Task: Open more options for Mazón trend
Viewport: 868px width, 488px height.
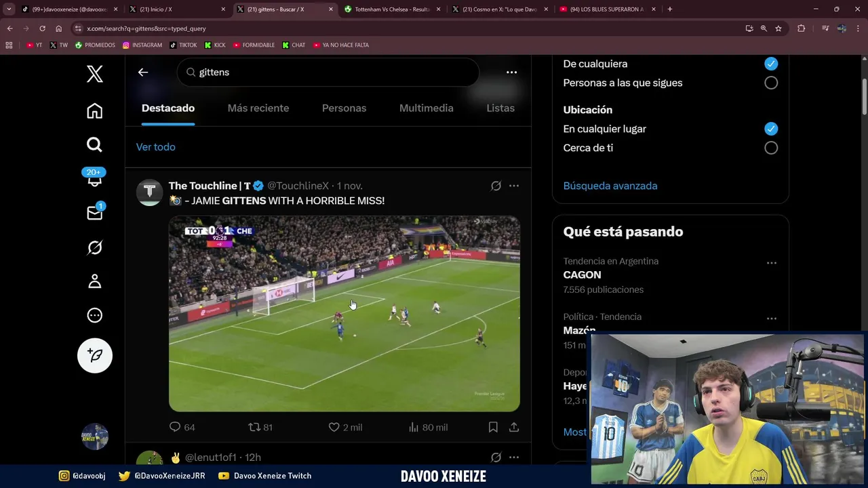Action: tap(771, 319)
